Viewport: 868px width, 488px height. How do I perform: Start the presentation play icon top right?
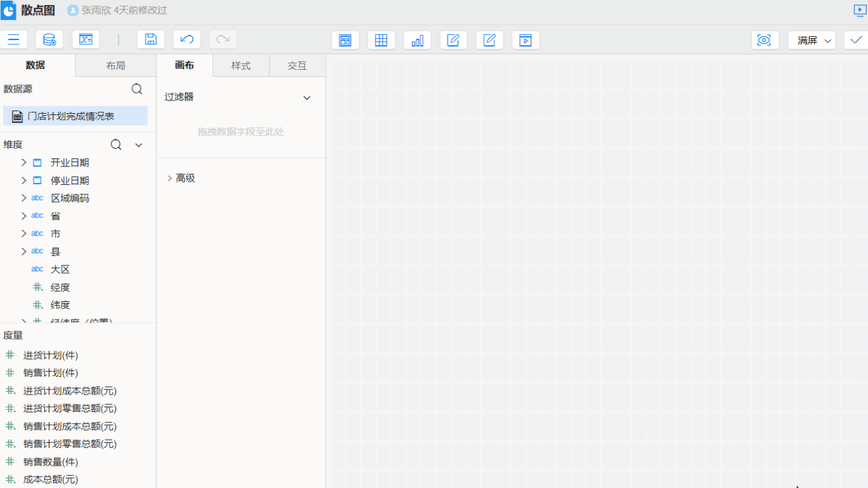click(860, 10)
